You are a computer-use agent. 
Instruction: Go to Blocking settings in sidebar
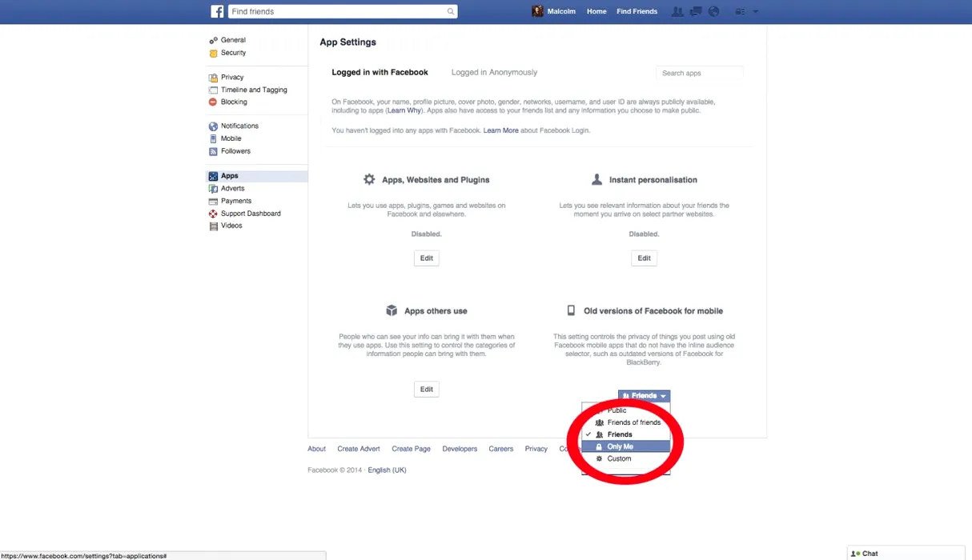pos(234,102)
